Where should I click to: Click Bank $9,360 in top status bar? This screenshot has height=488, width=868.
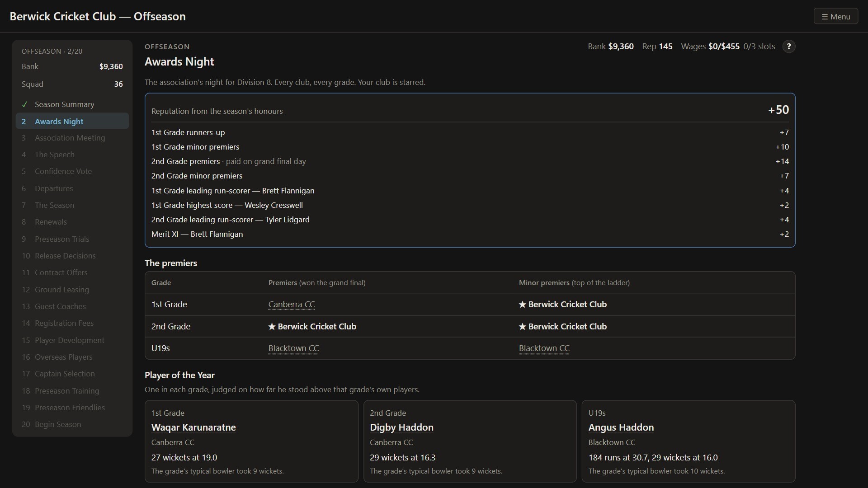coord(611,47)
